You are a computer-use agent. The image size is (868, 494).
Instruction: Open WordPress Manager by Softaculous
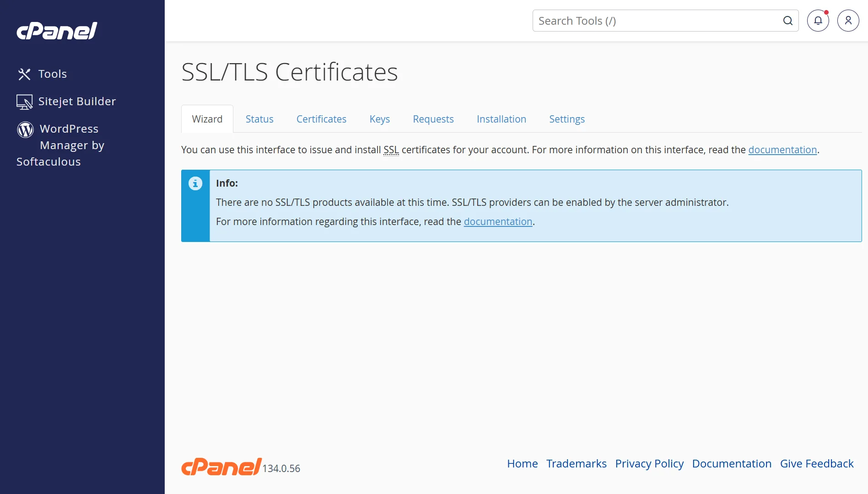click(60, 145)
